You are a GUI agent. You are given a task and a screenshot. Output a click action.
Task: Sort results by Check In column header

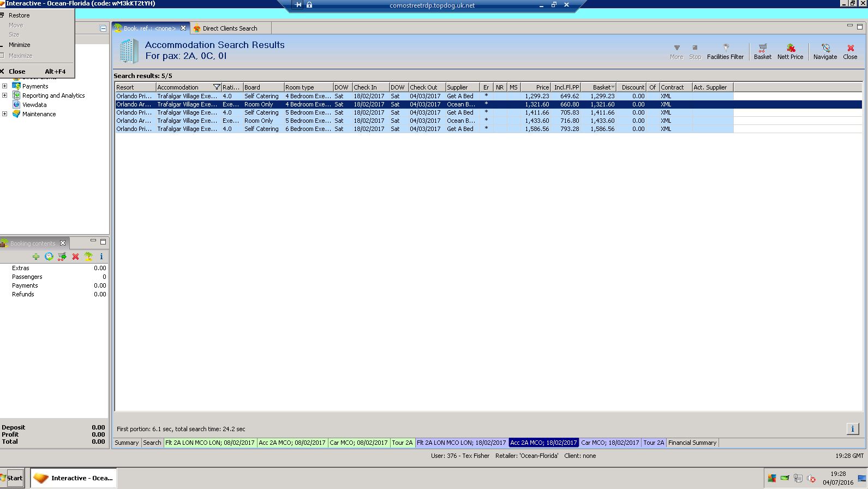pyautogui.click(x=370, y=87)
